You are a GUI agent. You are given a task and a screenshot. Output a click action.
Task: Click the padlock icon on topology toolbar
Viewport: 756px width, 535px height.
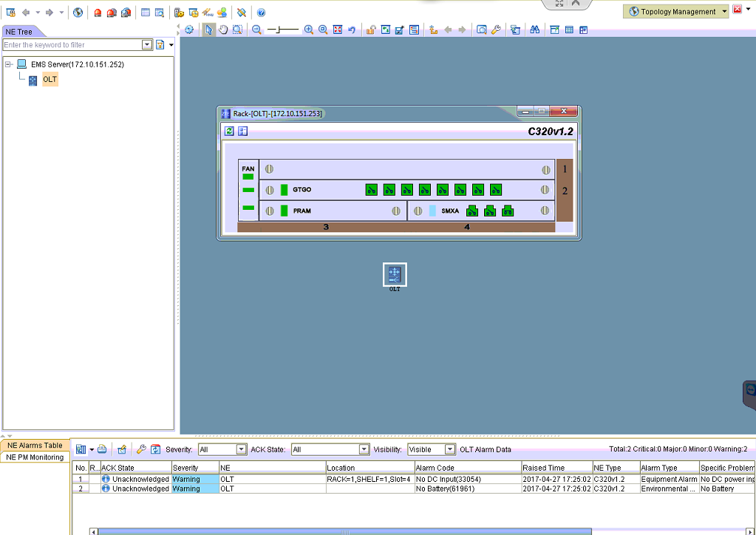tap(371, 30)
